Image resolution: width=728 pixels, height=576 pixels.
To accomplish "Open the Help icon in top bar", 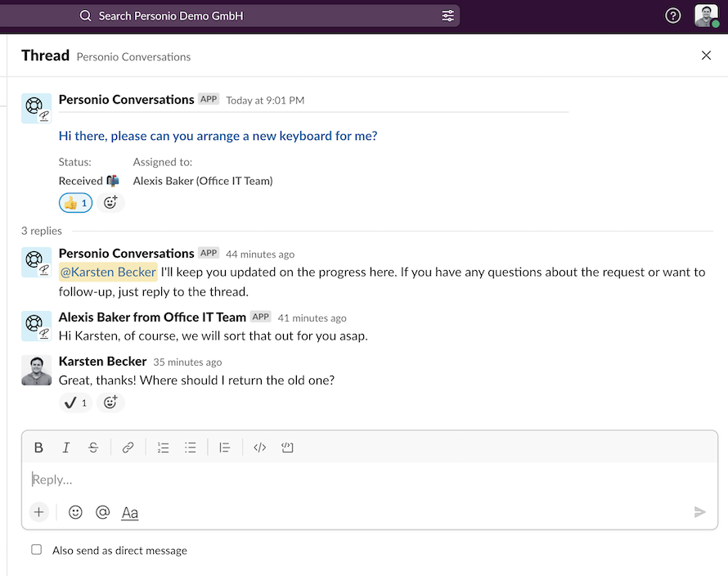I will tap(672, 16).
